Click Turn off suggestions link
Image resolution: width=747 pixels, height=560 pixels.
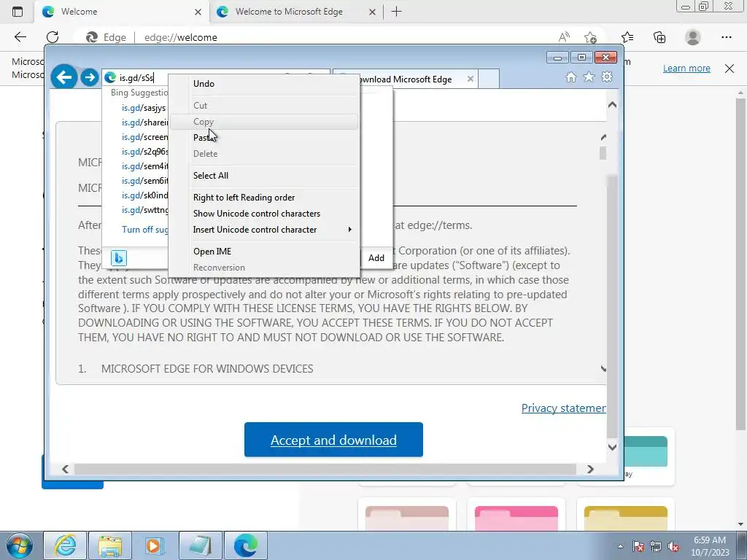point(145,230)
